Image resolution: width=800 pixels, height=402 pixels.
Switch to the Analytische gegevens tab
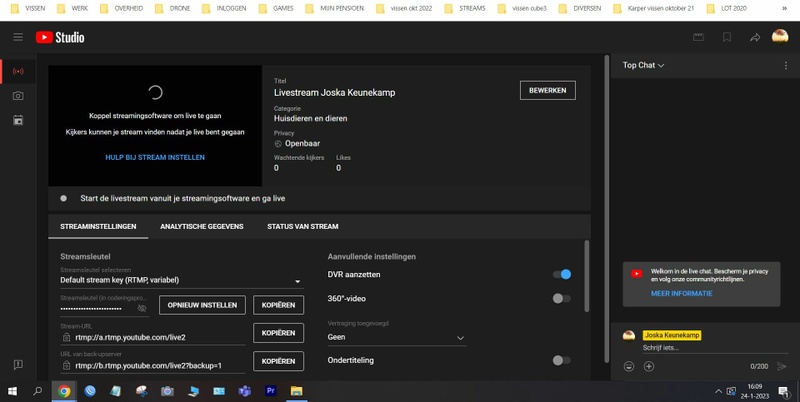[202, 226]
